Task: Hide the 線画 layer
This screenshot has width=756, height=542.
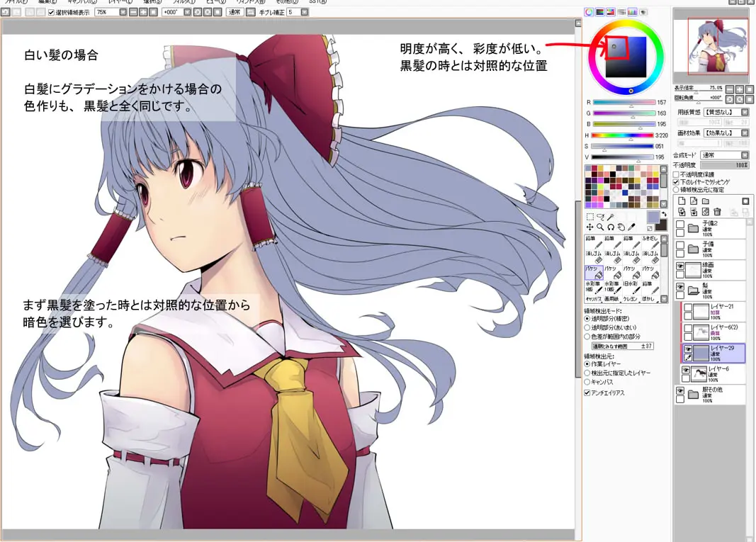Action: pos(680,266)
